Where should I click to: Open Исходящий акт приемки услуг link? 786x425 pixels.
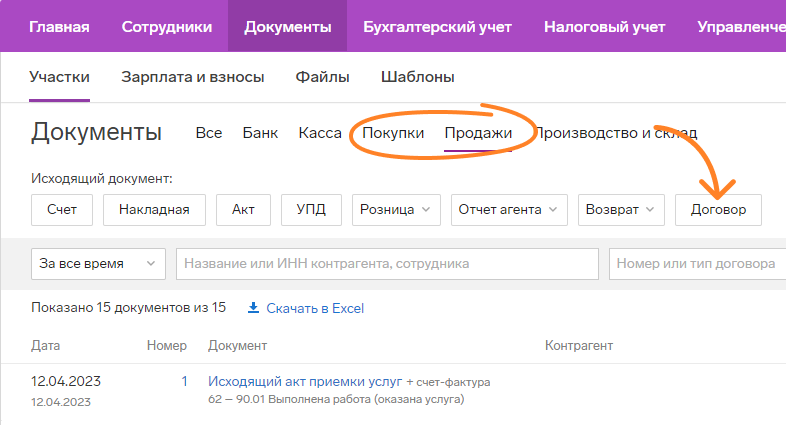click(305, 381)
